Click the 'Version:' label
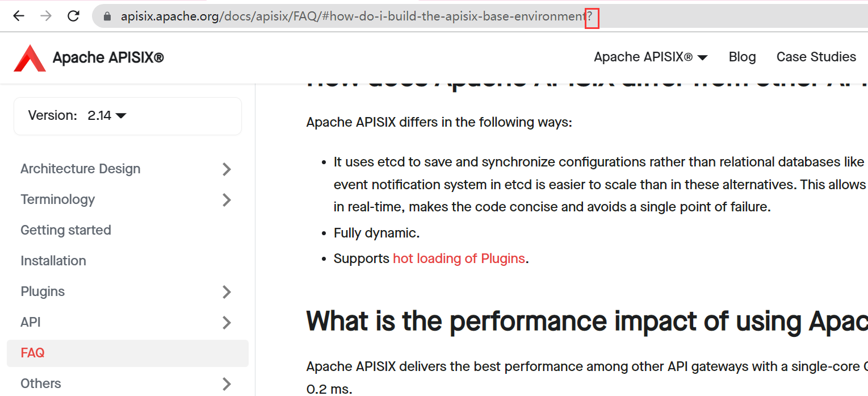Screen dimensions: 868x396 point(52,115)
